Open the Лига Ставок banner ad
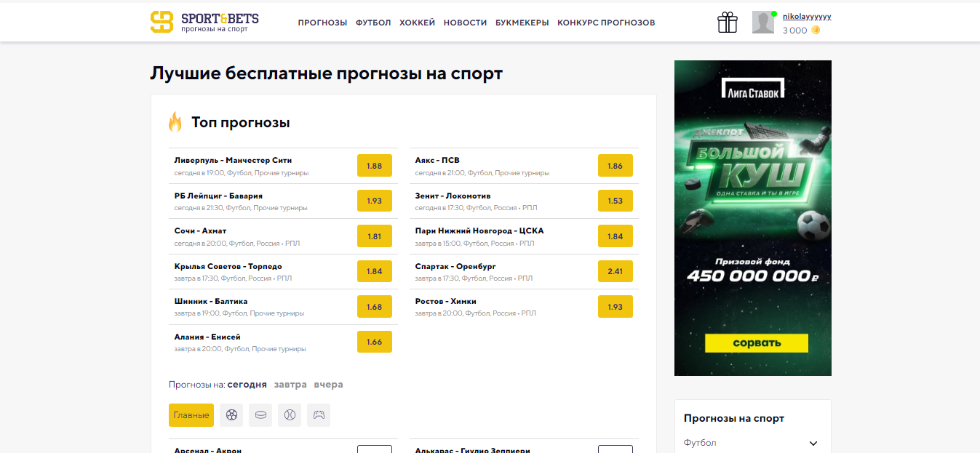 (753, 218)
